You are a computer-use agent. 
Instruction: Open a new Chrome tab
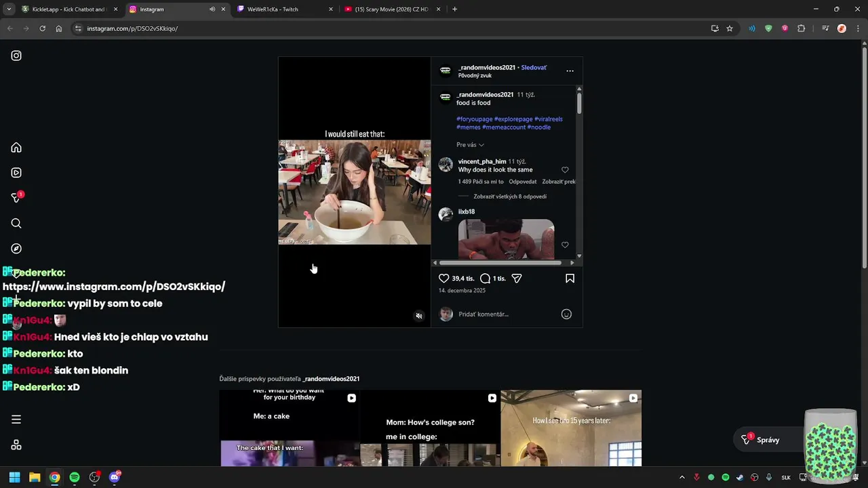(454, 9)
